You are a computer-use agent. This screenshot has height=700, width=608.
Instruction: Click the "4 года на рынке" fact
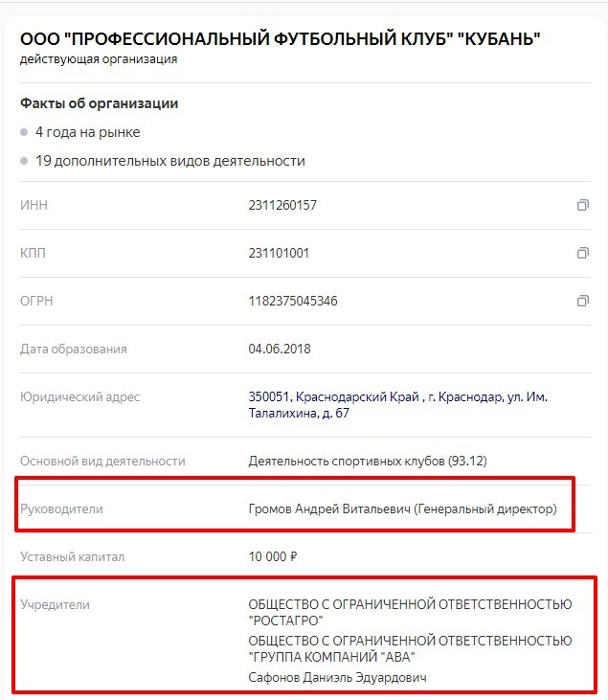pos(87,132)
